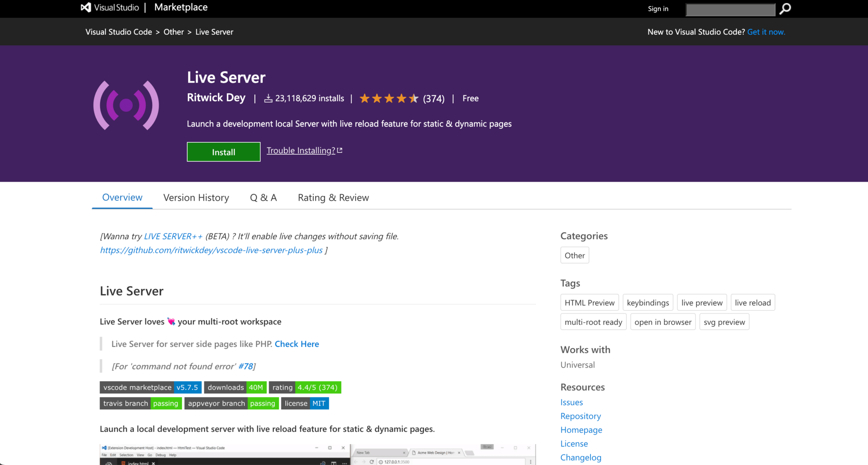Open the Rating & Review tab
Screen dimensions: 868x465
[x=333, y=197]
